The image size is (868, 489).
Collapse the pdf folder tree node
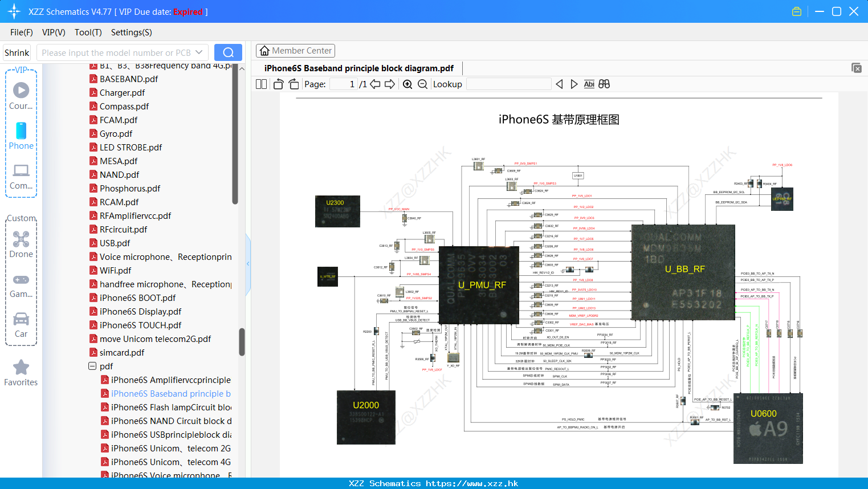[x=92, y=366]
